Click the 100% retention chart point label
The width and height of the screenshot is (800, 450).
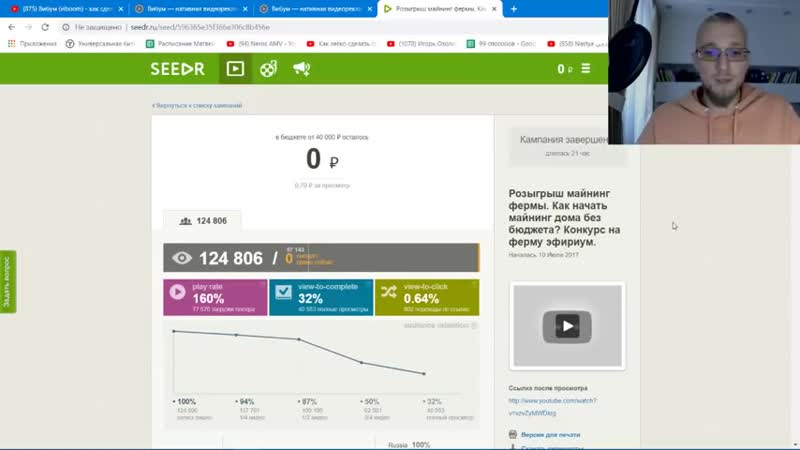pos(184,402)
